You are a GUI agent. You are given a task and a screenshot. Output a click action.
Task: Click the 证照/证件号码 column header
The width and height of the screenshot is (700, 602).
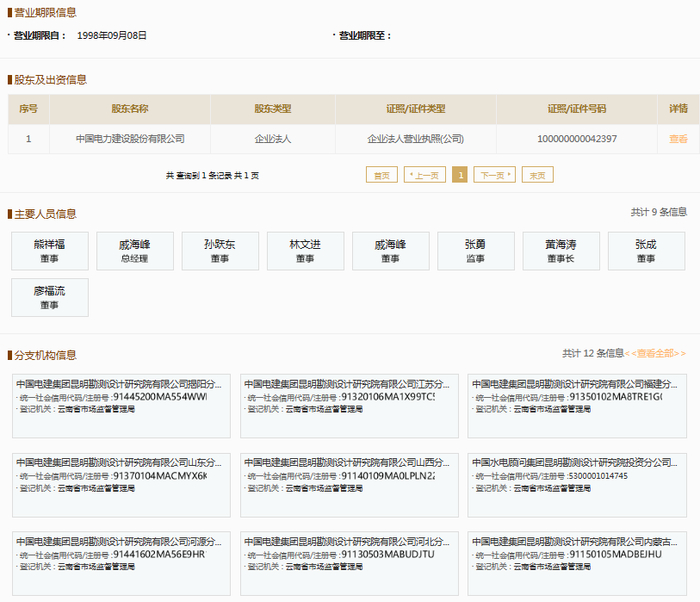(x=577, y=109)
